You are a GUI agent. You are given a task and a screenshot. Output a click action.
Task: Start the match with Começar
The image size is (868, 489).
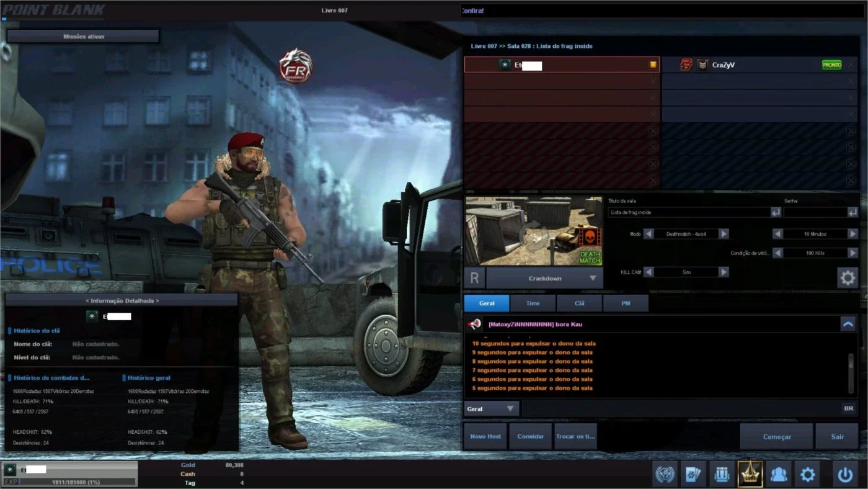point(777,436)
